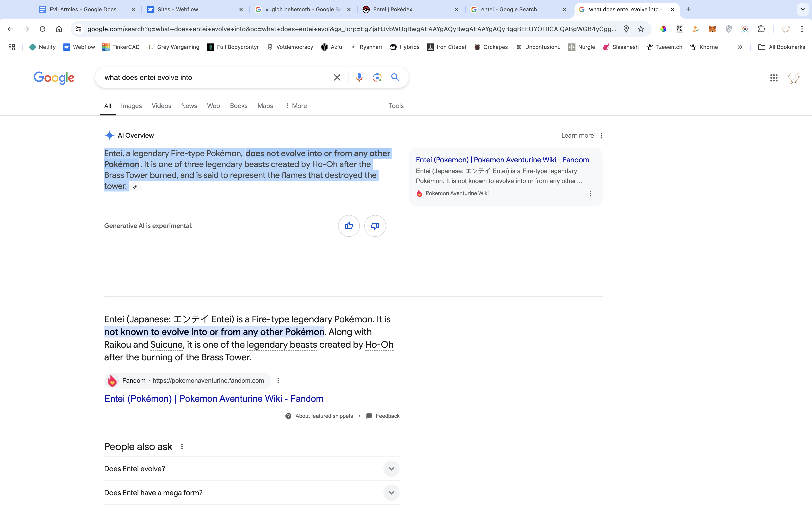The height and width of the screenshot is (507, 812).
Task: Bookmark this page with star icon
Action: (640, 29)
